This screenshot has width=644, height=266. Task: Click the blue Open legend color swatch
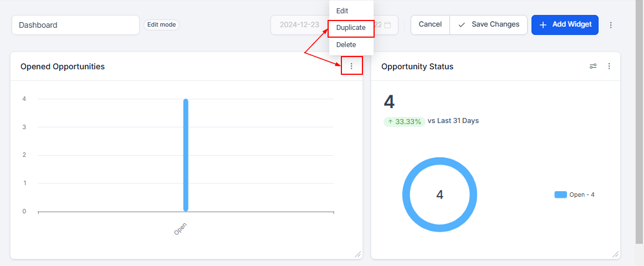[561, 195]
